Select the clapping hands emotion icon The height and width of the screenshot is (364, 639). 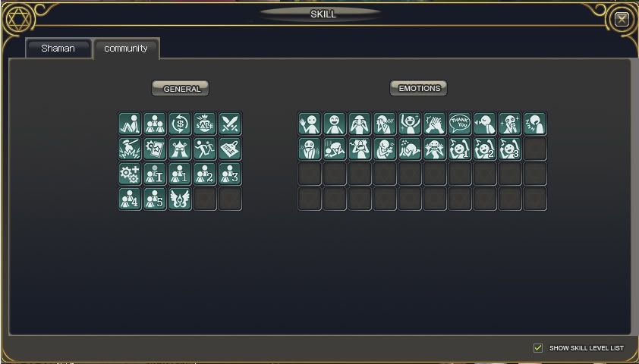(435, 124)
